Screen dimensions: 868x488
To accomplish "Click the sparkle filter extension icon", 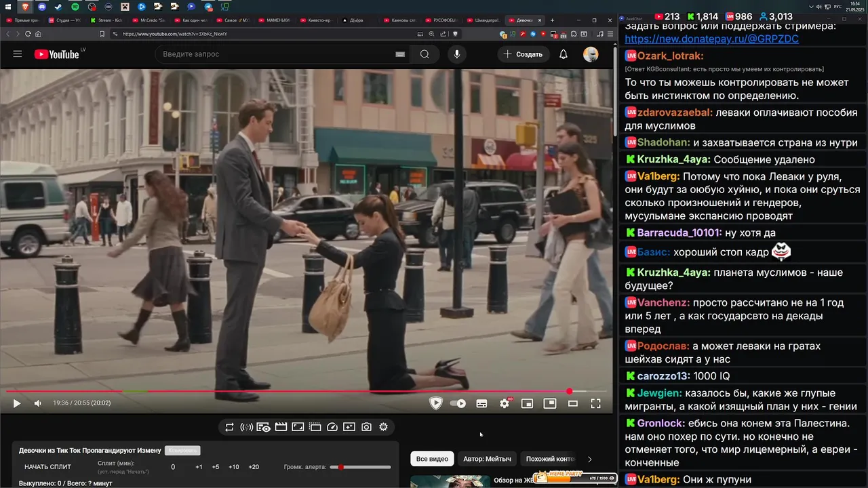I will tap(349, 427).
